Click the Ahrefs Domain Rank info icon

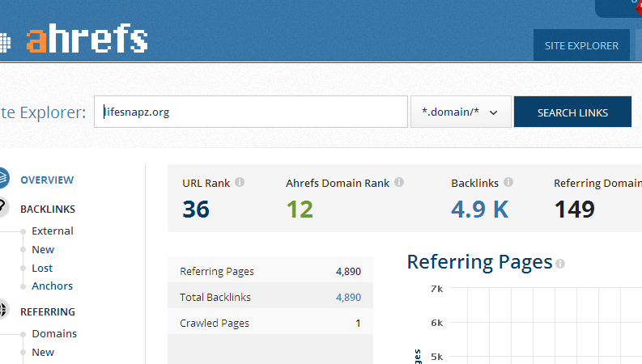pyautogui.click(x=399, y=182)
